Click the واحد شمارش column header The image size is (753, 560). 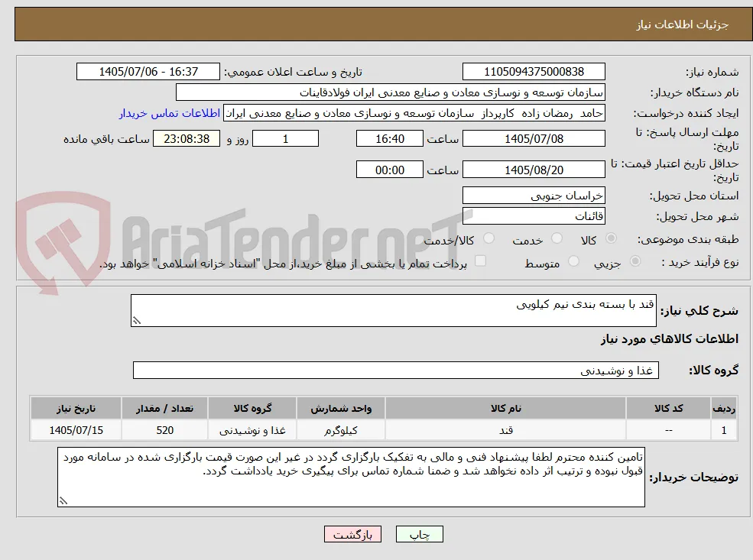coord(341,409)
